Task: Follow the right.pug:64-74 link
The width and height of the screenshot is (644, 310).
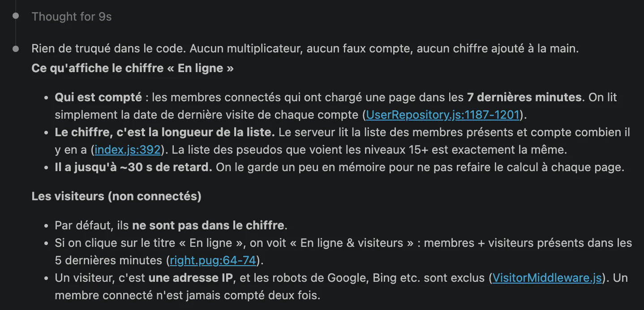Action: (213, 260)
